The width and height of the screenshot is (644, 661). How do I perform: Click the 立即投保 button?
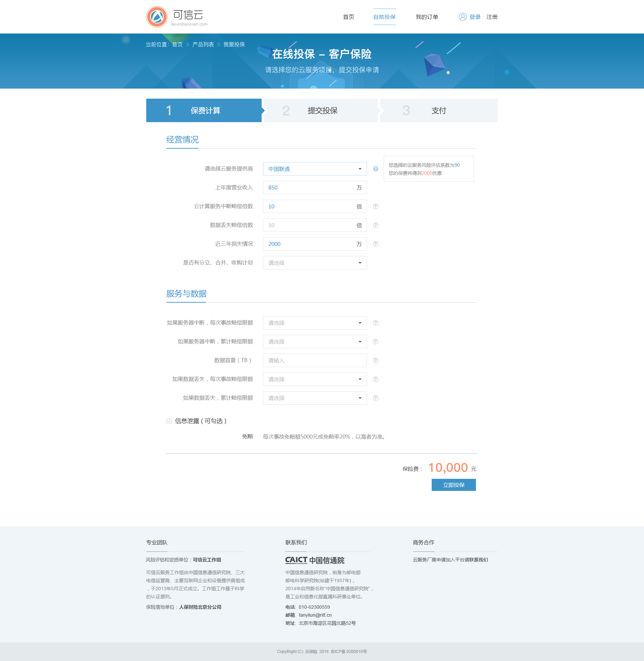click(453, 485)
